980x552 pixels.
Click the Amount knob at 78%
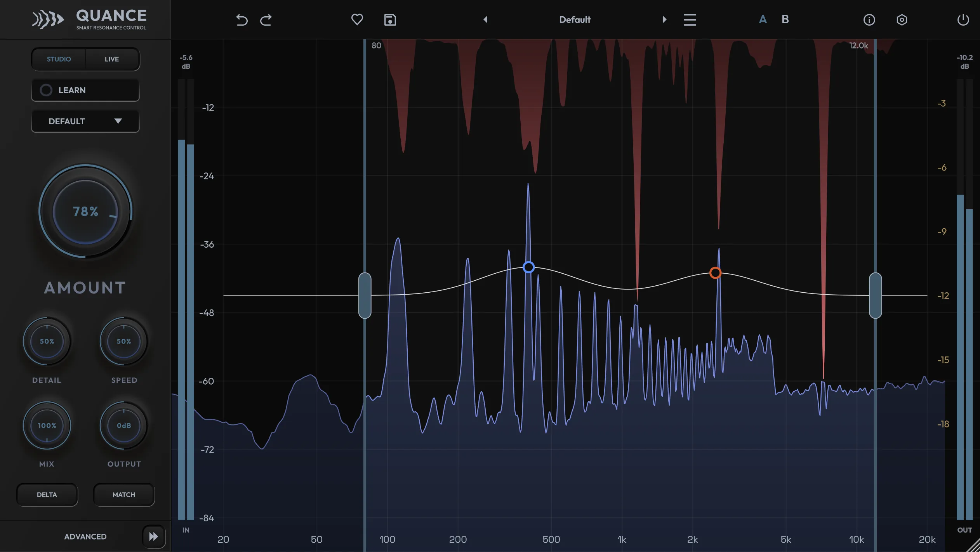[x=85, y=211]
